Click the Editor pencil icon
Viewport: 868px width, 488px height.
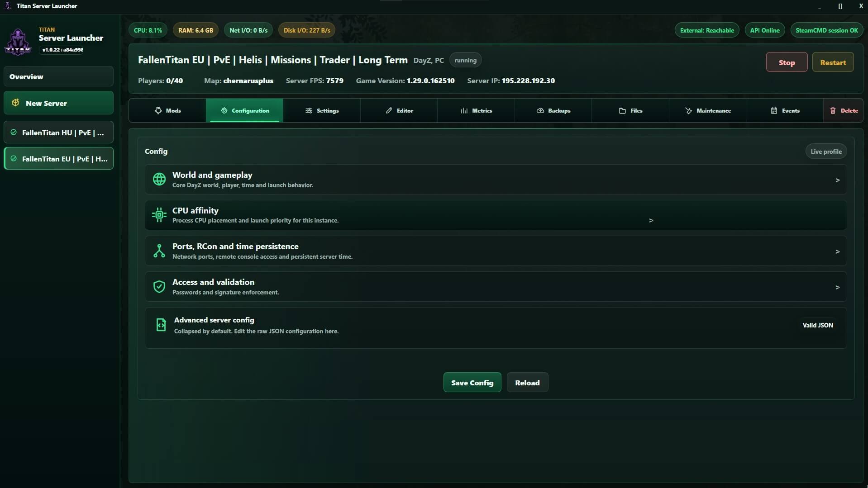(389, 110)
